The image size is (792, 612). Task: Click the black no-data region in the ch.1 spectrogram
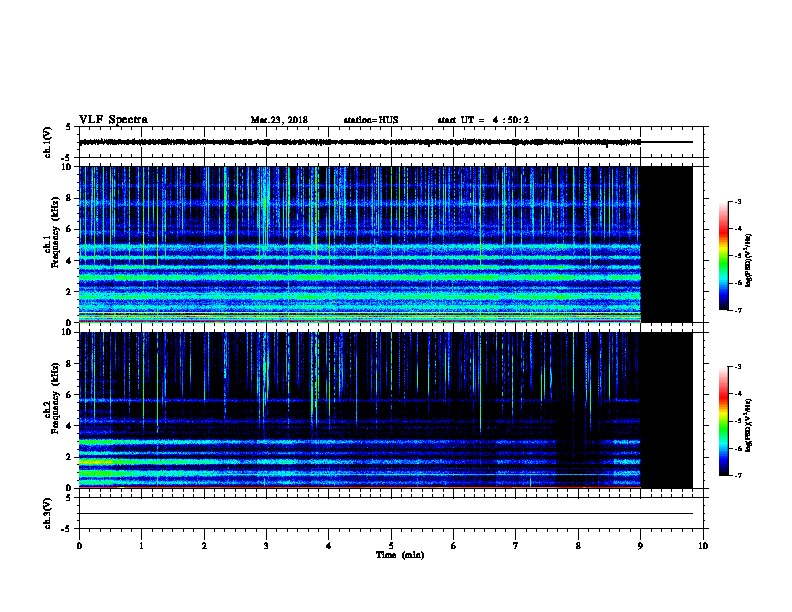point(667,244)
